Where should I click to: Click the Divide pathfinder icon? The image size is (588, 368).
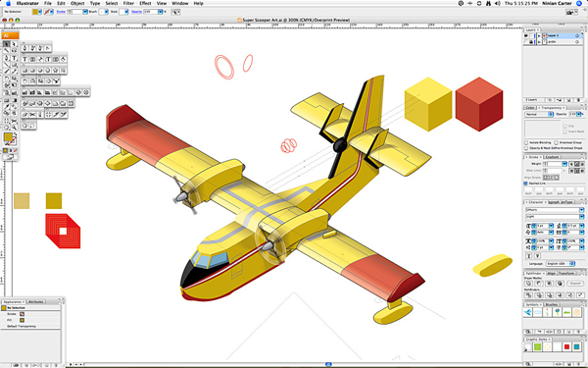pyautogui.click(x=529, y=295)
